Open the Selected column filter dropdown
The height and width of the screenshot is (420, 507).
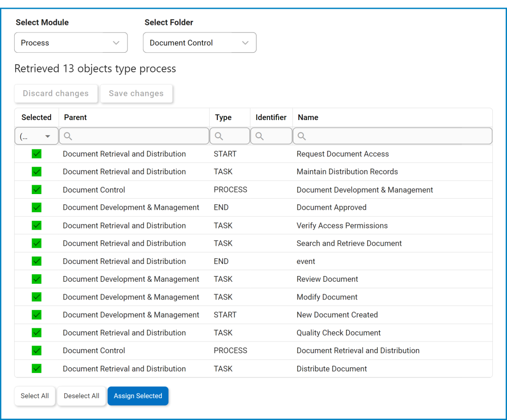[x=37, y=136]
